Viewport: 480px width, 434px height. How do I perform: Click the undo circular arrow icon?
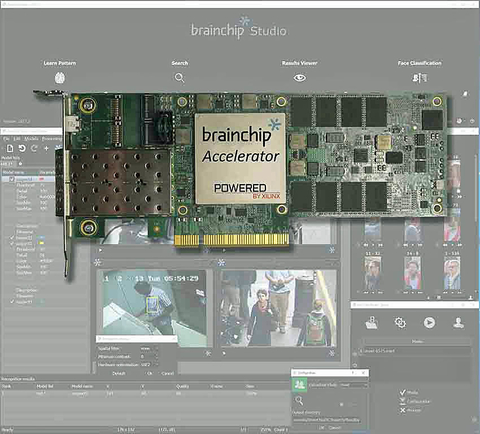[x=22, y=148]
